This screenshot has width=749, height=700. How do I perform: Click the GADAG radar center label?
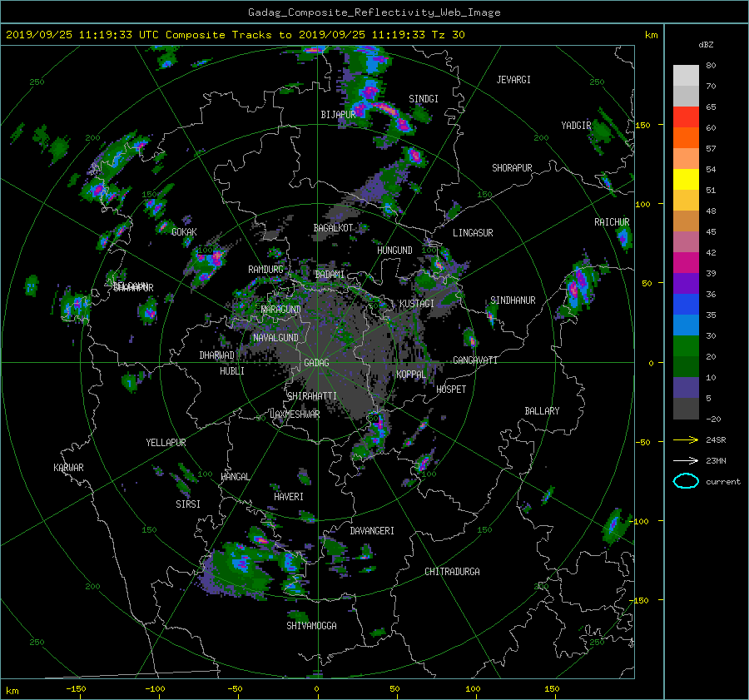pos(316,363)
